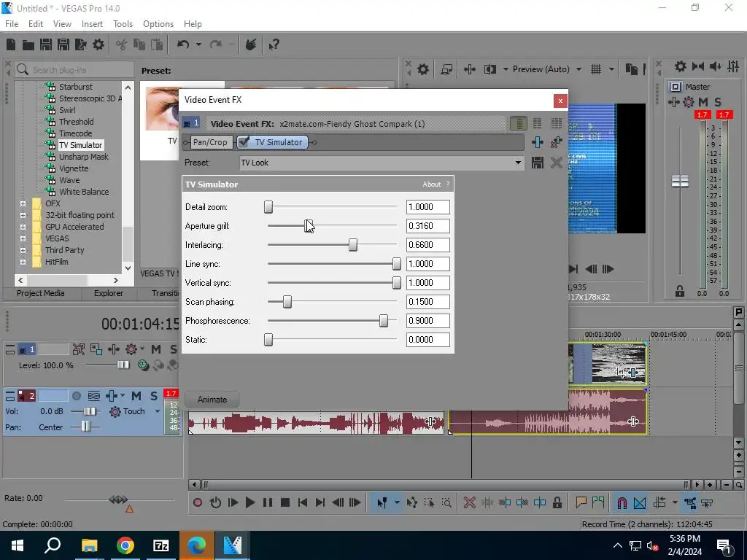Expand the HitFilm folder
747x560 pixels.
click(23, 262)
